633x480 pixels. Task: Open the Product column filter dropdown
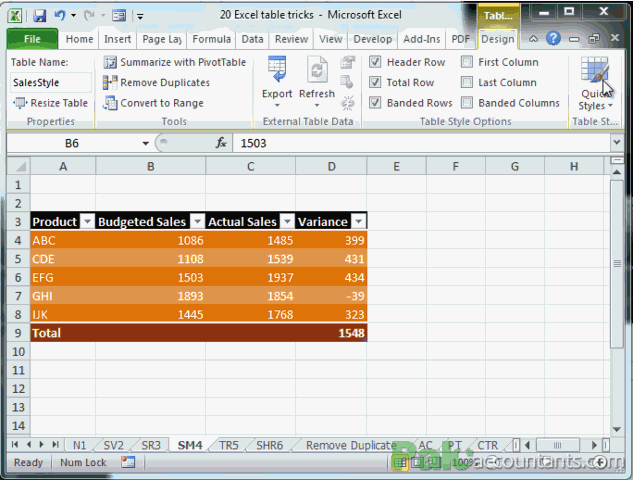click(87, 221)
